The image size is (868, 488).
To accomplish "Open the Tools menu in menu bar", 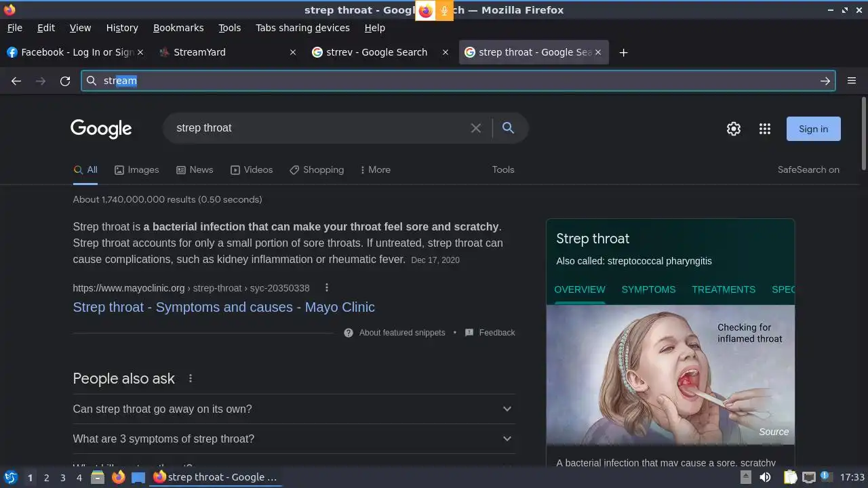I will (x=229, y=28).
